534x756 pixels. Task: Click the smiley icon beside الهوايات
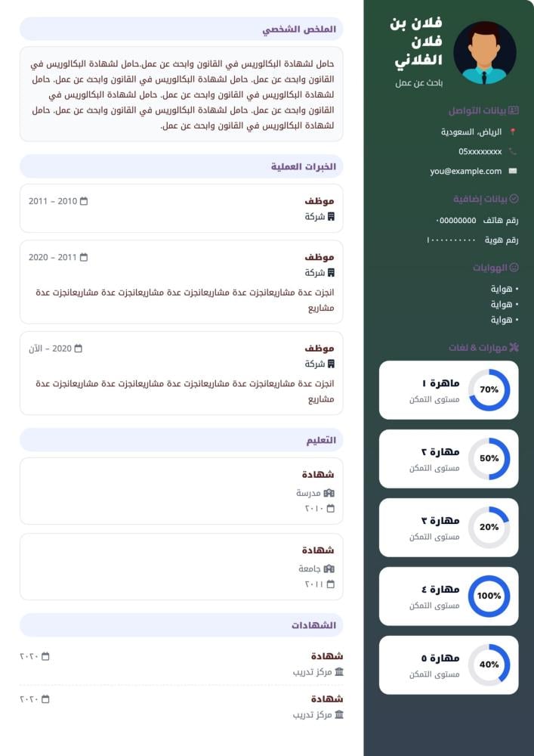(514, 268)
